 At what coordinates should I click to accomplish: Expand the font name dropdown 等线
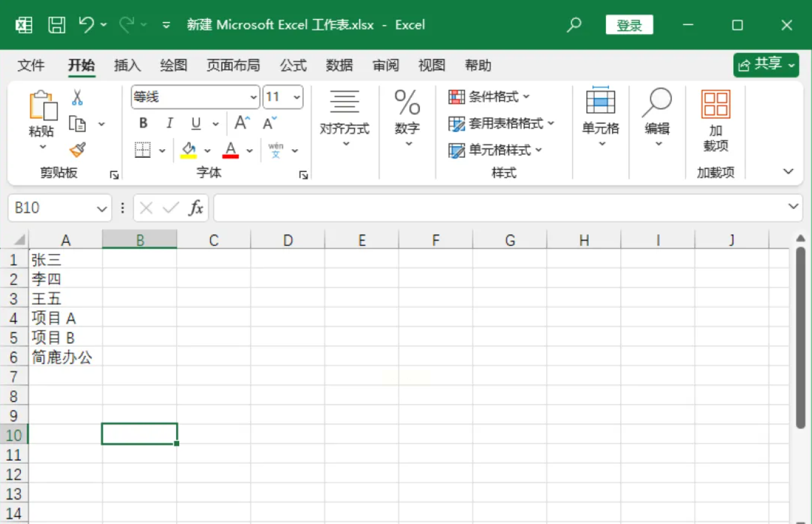coord(253,97)
